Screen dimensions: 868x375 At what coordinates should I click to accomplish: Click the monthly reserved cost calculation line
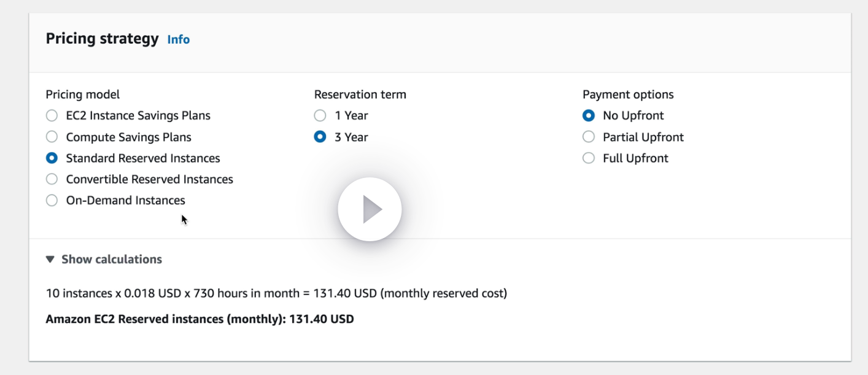coord(276,293)
